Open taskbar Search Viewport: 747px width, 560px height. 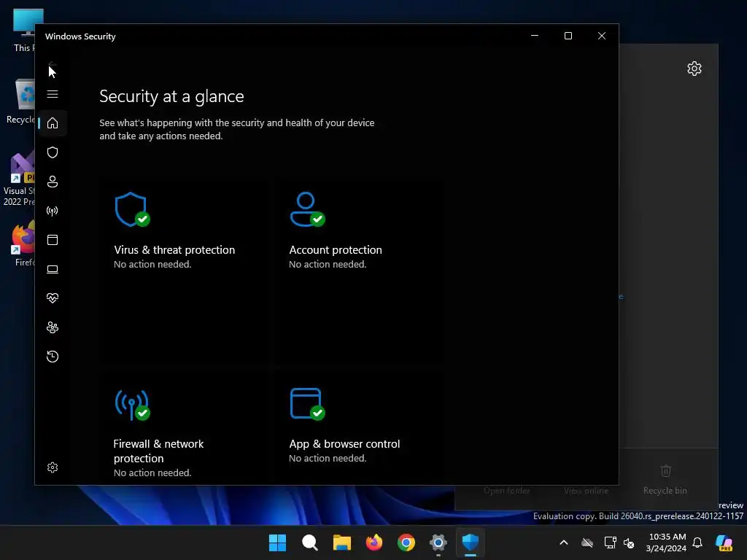[309, 542]
